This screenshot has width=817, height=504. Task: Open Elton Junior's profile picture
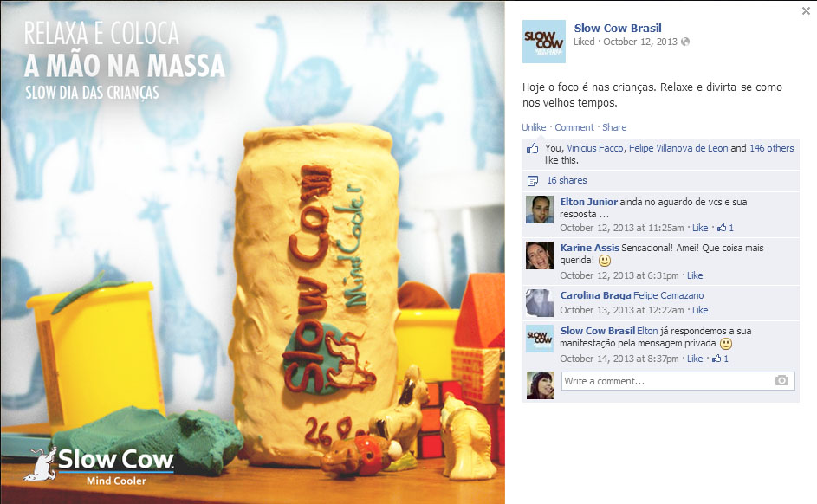point(539,210)
